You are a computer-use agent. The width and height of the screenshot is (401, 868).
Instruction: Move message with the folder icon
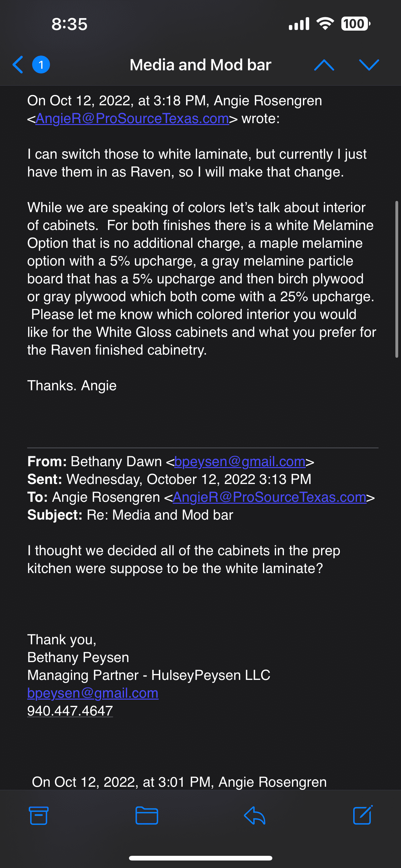coord(147,816)
